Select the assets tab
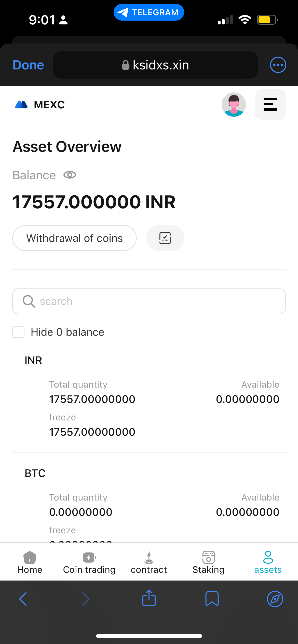The width and height of the screenshot is (298, 644). click(268, 562)
